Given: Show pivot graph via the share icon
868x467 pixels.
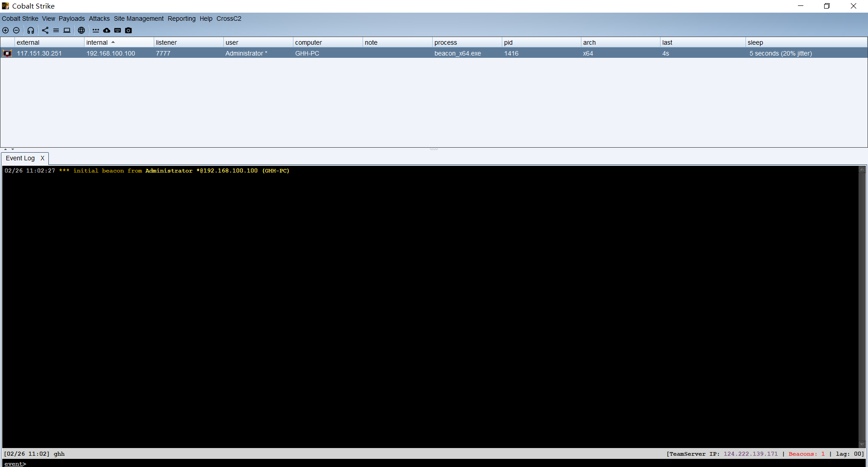Looking at the screenshot, I should [45, 30].
